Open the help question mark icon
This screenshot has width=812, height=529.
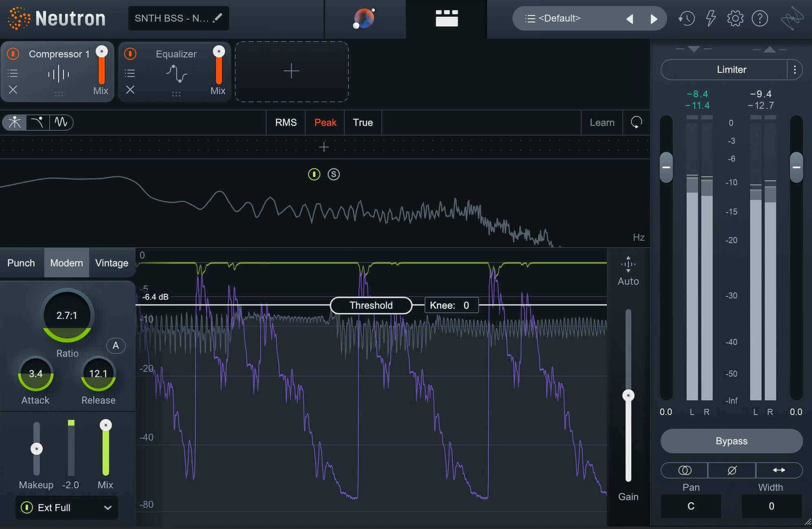point(759,18)
